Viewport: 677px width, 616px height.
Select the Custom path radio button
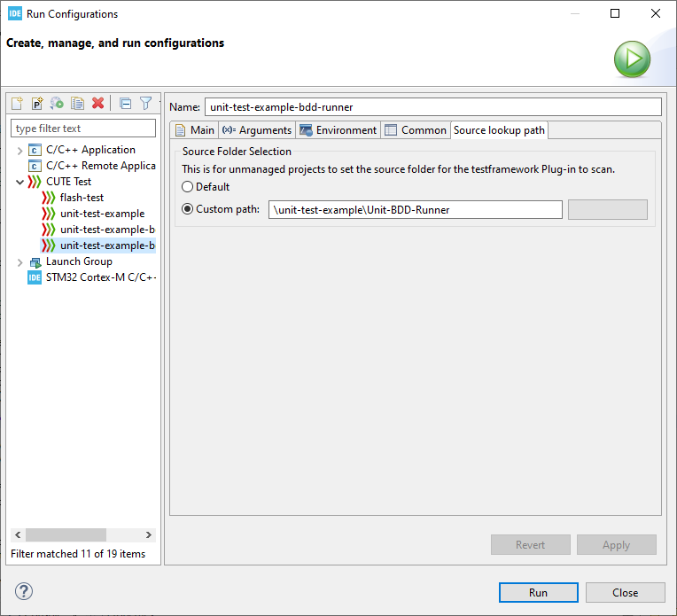187,209
